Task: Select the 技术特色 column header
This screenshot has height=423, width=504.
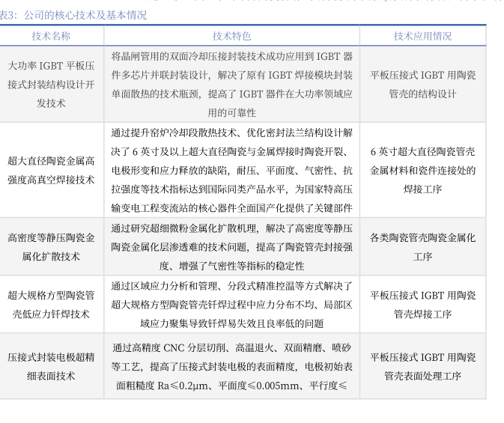Action: 231,36
